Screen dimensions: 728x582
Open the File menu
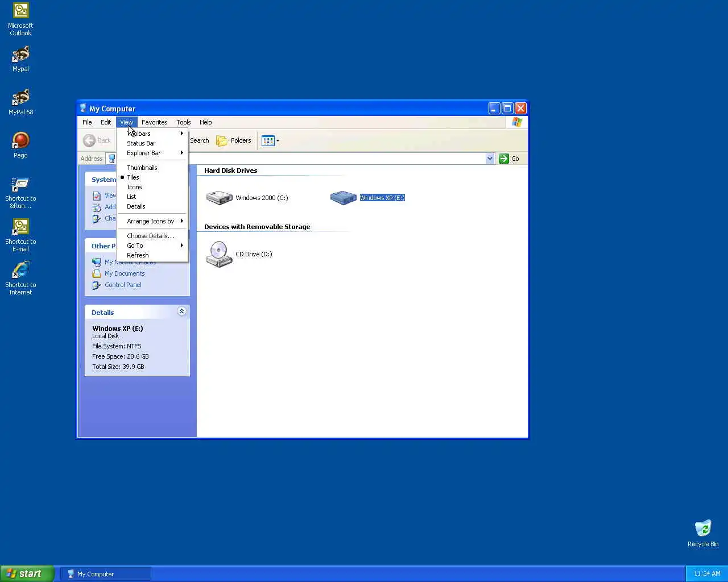tap(87, 122)
